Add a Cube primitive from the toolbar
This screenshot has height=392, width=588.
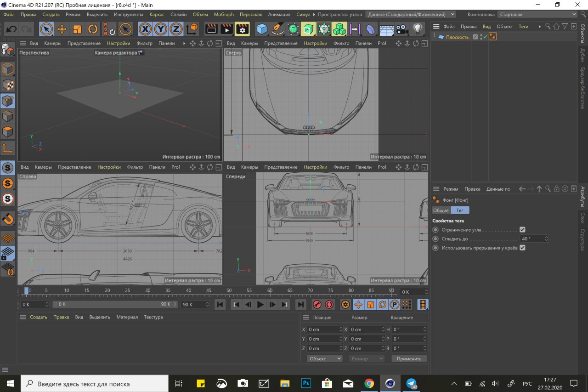click(x=262, y=29)
